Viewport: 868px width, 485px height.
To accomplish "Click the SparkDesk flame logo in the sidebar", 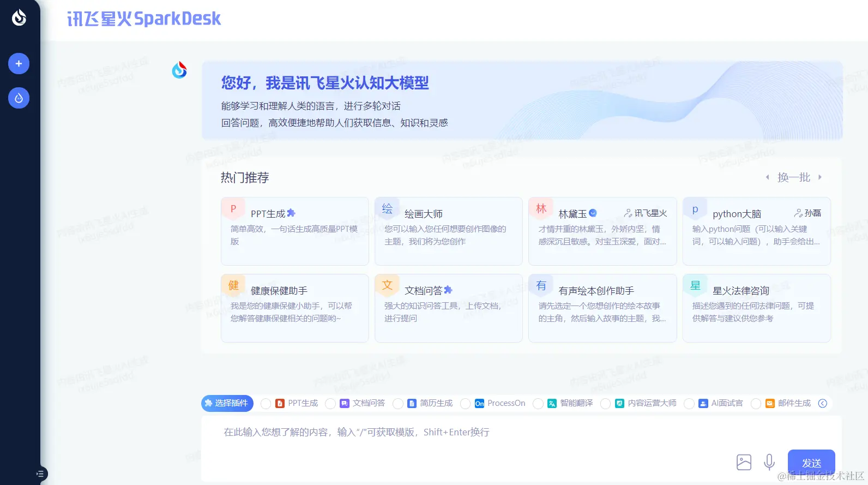I will pyautogui.click(x=19, y=17).
